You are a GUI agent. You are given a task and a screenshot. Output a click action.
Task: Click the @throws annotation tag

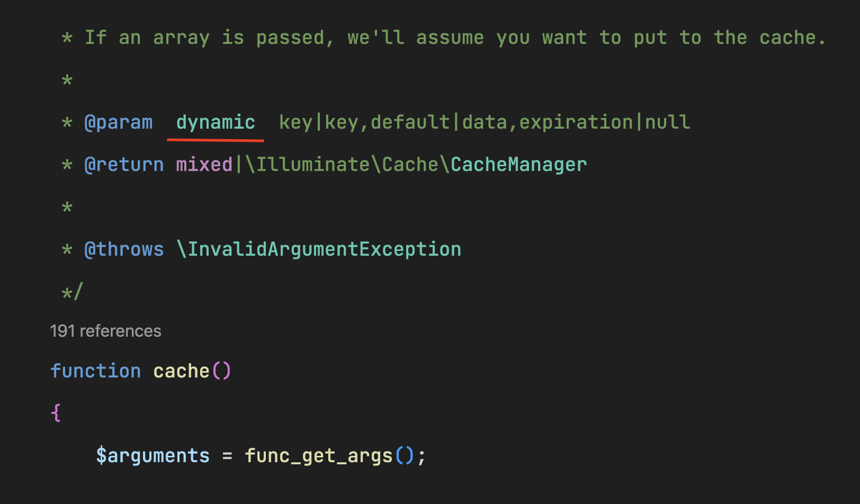[x=124, y=249]
